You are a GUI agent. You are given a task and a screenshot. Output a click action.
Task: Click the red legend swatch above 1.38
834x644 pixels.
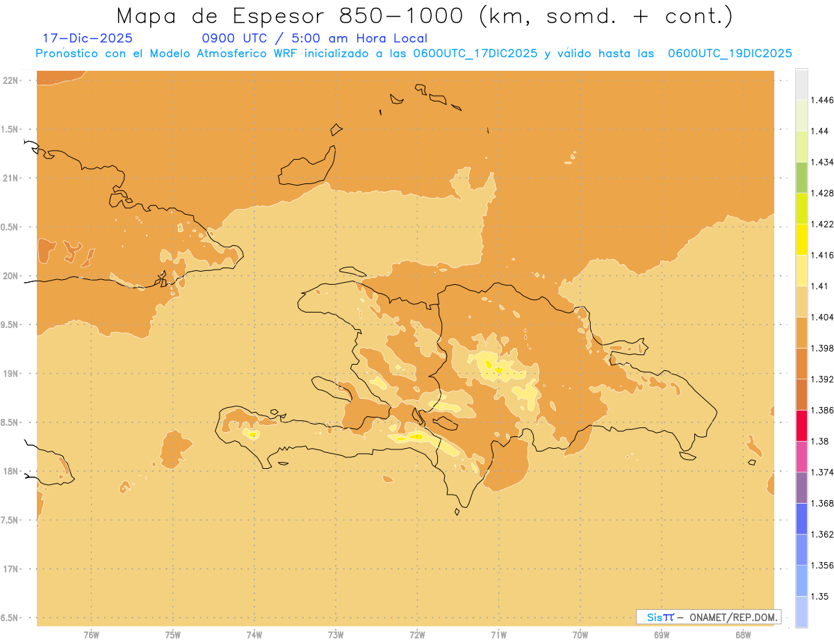click(801, 425)
